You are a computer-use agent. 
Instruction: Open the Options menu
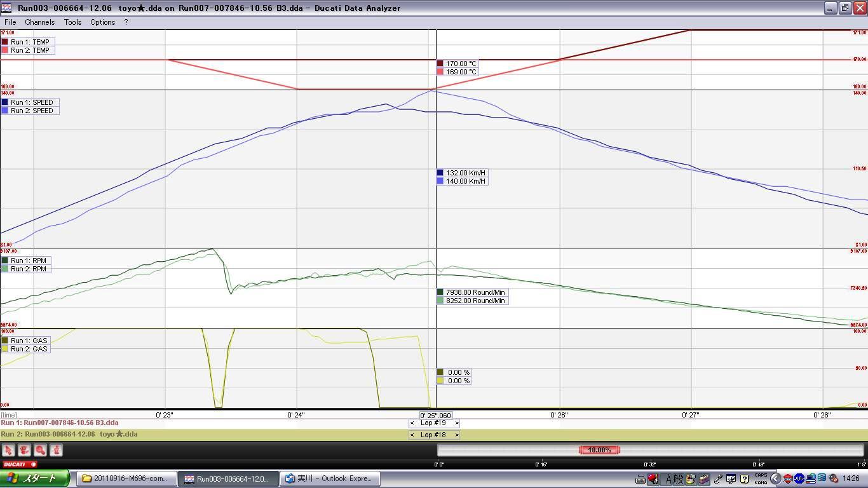tap(102, 22)
